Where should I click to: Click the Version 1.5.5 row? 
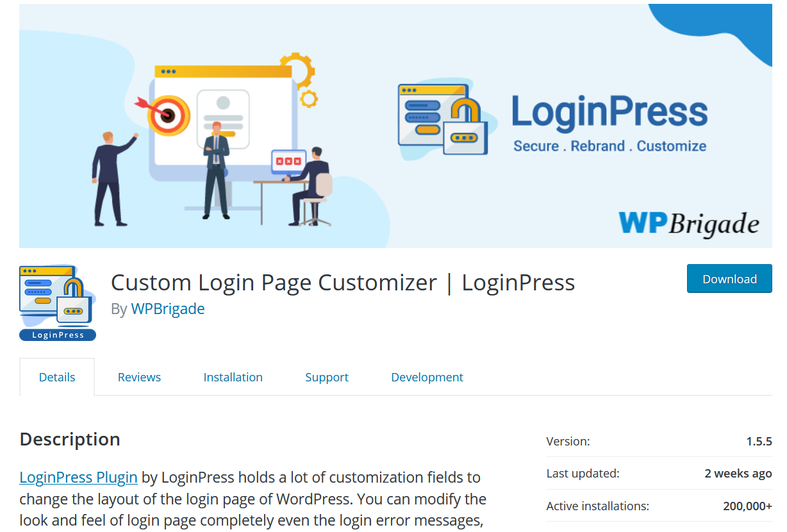(659, 441)
